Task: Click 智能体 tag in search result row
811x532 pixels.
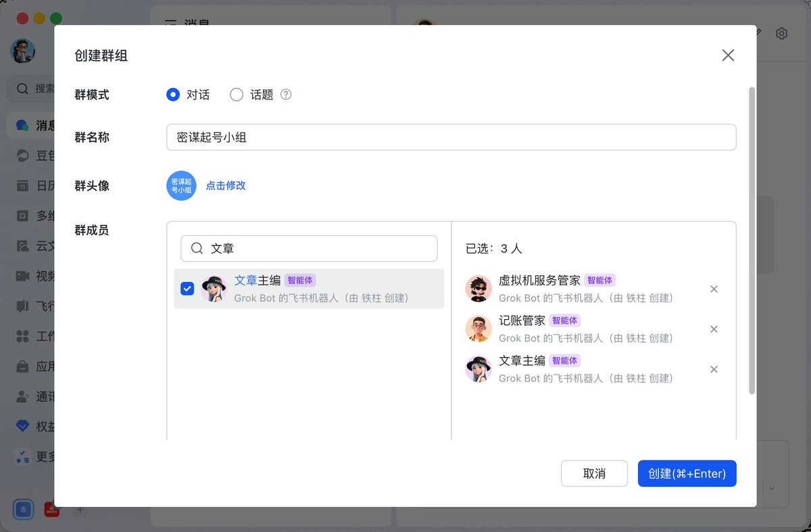Action: 300,281
